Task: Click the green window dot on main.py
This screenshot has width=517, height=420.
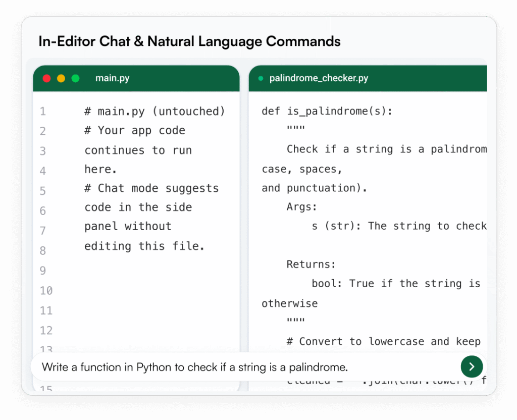Action: 75,78
